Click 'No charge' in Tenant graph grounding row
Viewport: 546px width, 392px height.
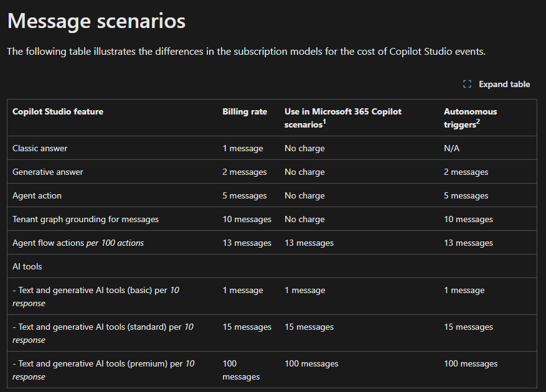[x=304, y=219]
